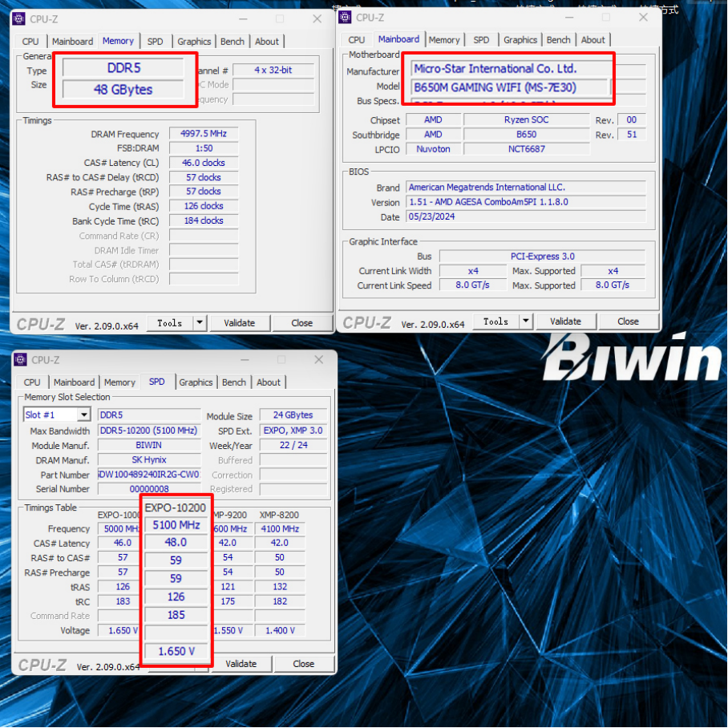Click the CPU-Z app icon in SPD window title bar
This screenshot has height=728, width=728.
pos(20,360)
